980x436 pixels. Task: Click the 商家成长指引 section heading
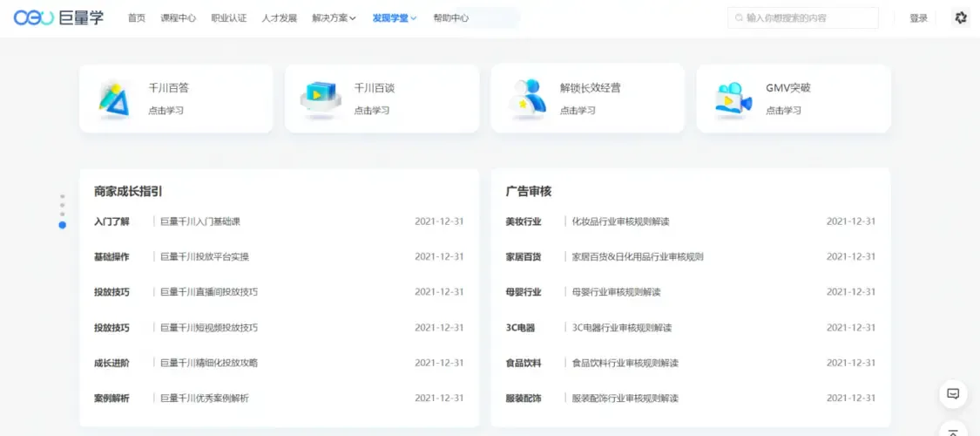click(128, 192)
